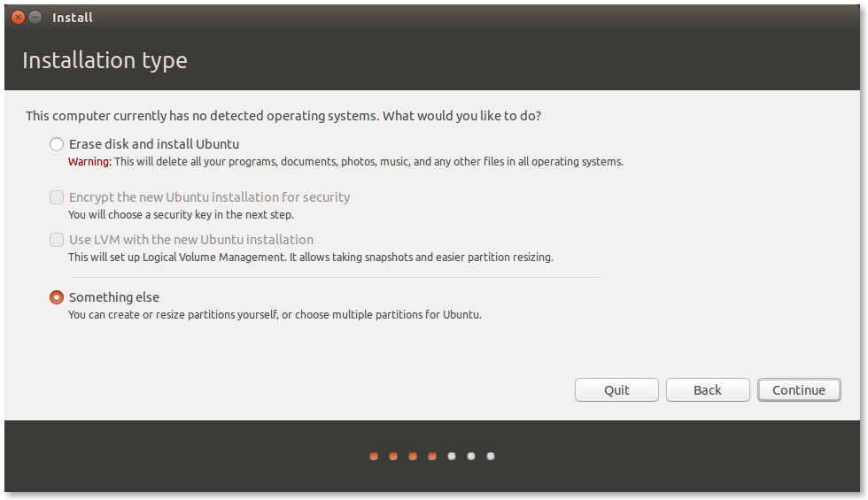Quit the installer via Quit button
Image resolution: width=868 pixels, height=500 pixels.
coord(616,390)
